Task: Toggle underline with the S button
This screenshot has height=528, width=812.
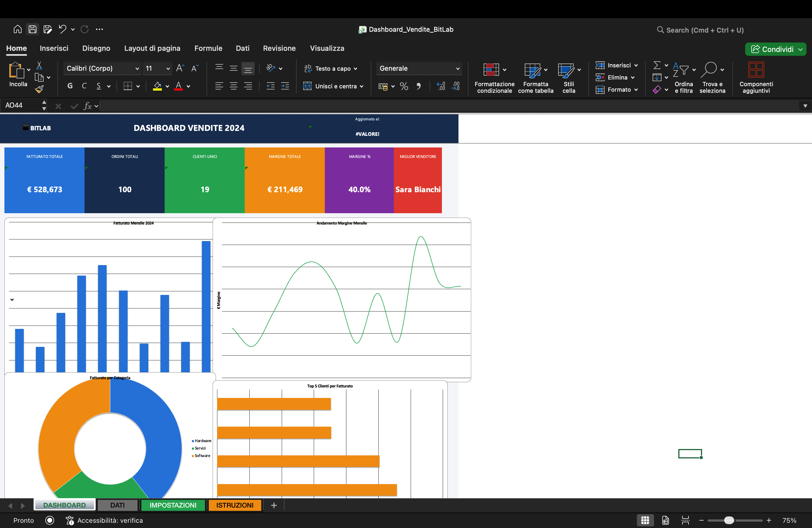Action: pyautogui.click(x=99, y=86)
